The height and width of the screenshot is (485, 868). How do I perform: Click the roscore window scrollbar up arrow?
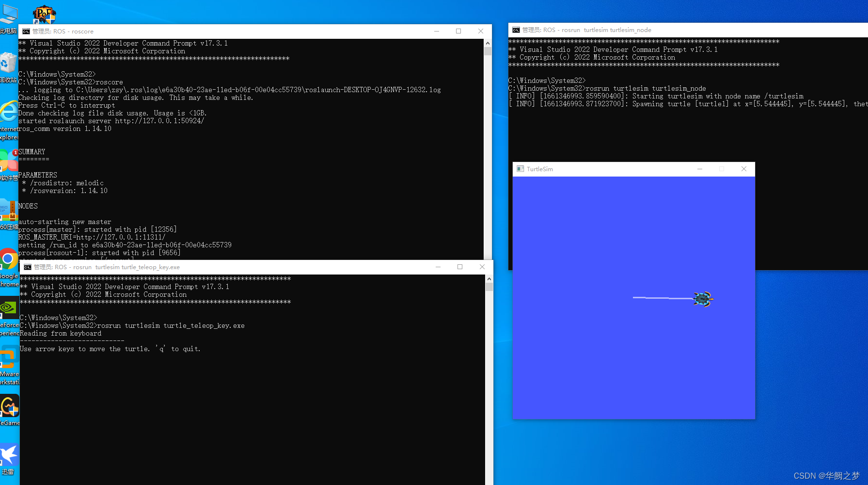[x=488, y=43]
